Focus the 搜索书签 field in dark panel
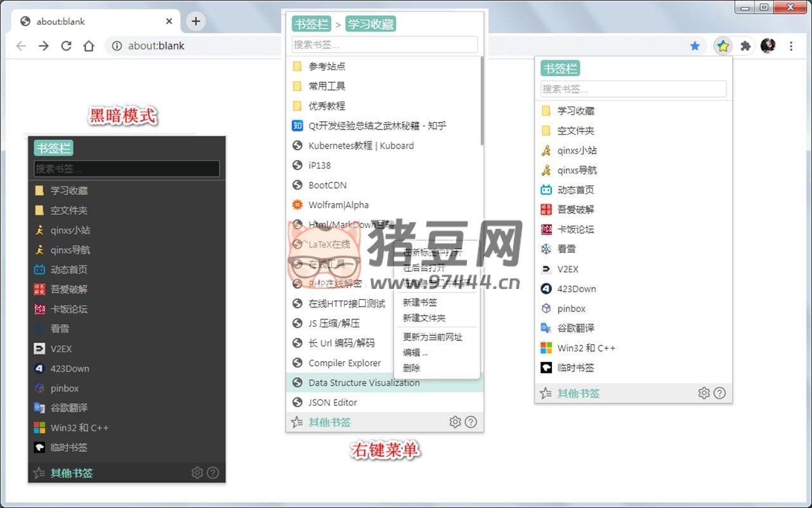 (x=127, y=168)
